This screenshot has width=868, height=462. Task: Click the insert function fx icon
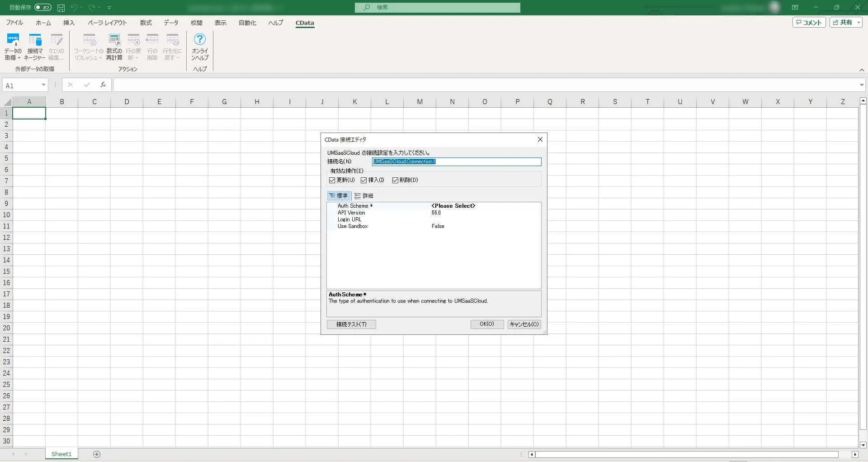[103, 85]
